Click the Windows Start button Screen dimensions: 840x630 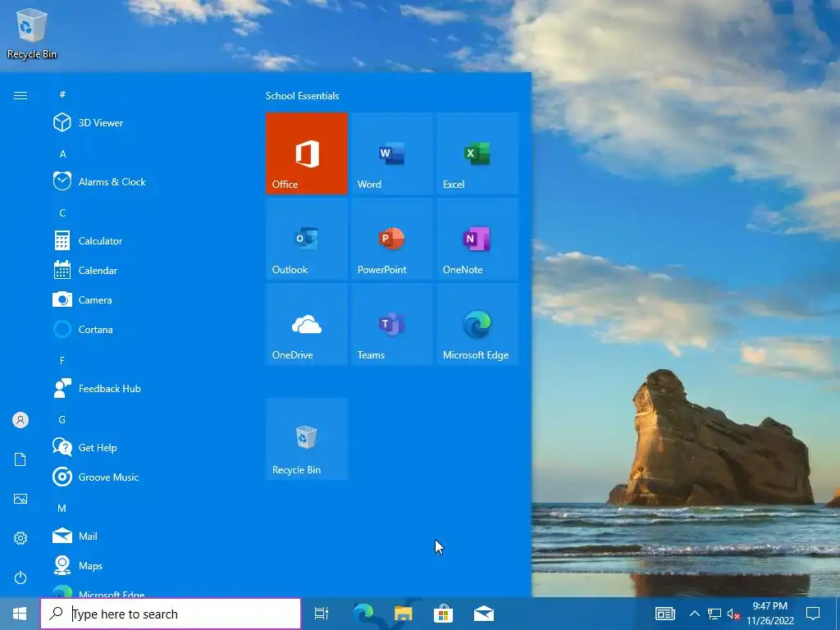(x=20, y=614)
